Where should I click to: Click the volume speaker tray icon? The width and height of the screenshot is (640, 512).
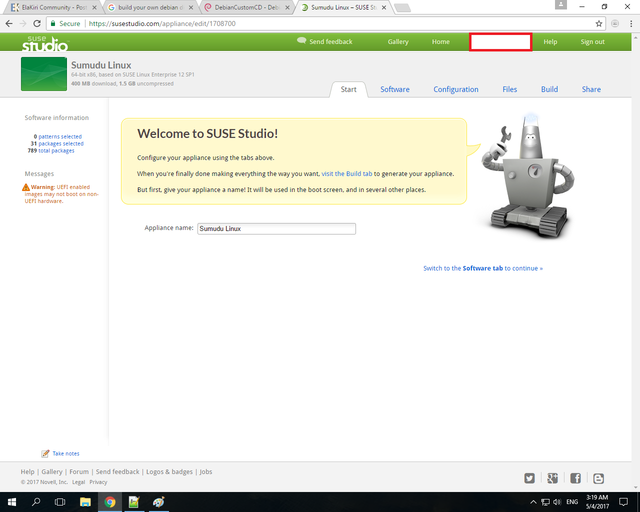point(557,502)
